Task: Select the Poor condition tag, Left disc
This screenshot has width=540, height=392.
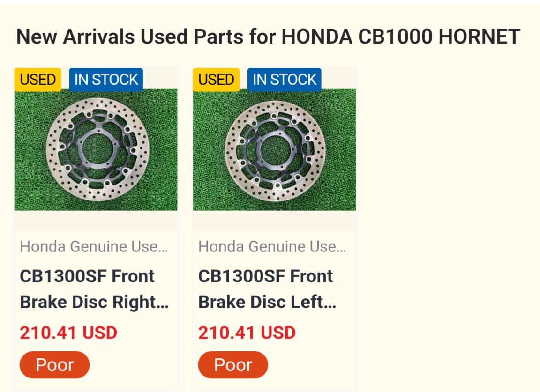Action: [x=233, y=365]
